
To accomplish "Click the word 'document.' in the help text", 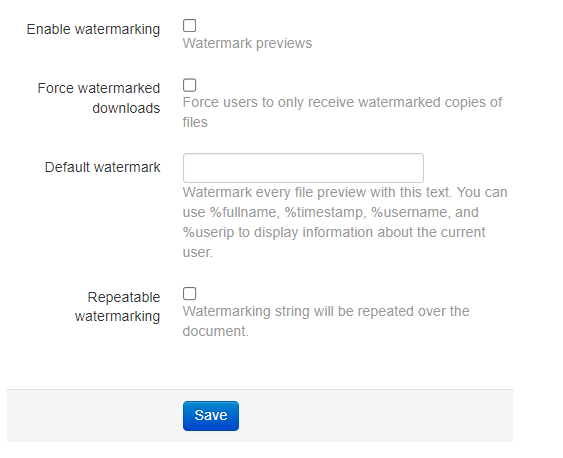I will (x=215, y=331).
